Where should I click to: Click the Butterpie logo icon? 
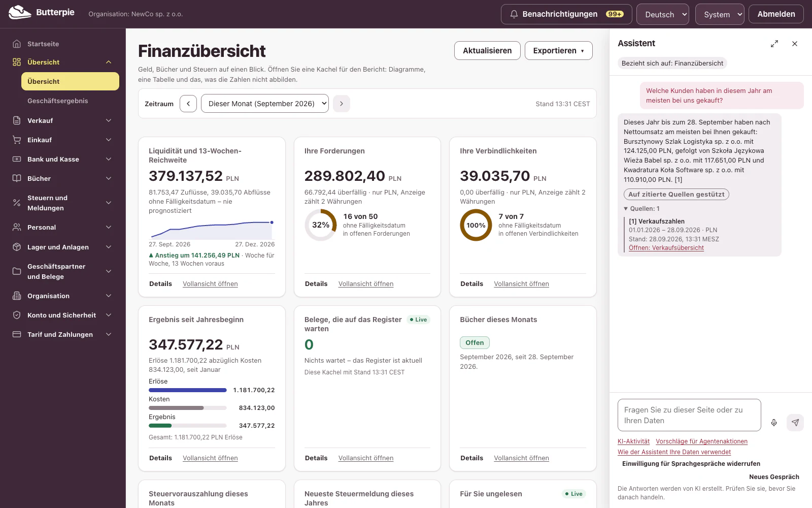20,12
